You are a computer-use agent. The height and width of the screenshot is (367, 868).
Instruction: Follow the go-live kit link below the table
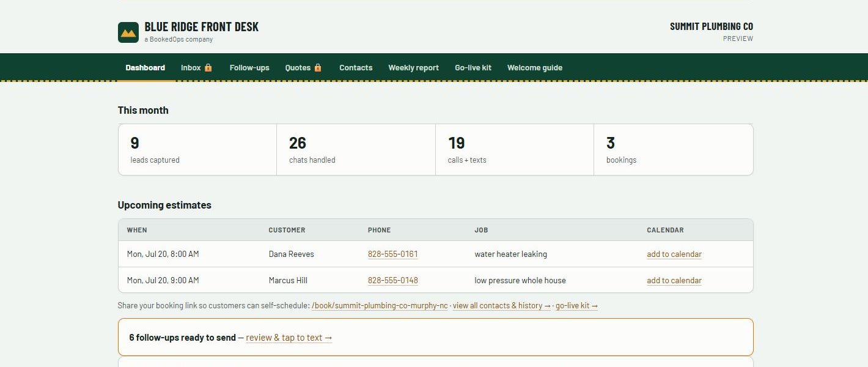(576, 305)
